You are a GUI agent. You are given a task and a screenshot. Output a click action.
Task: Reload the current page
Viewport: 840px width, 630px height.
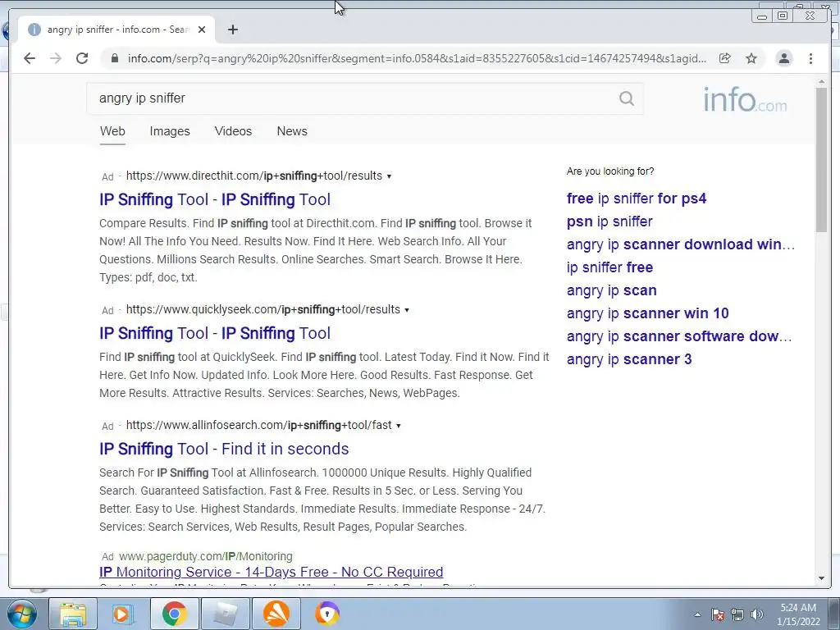pyautogui.click(x=82, y=58)
